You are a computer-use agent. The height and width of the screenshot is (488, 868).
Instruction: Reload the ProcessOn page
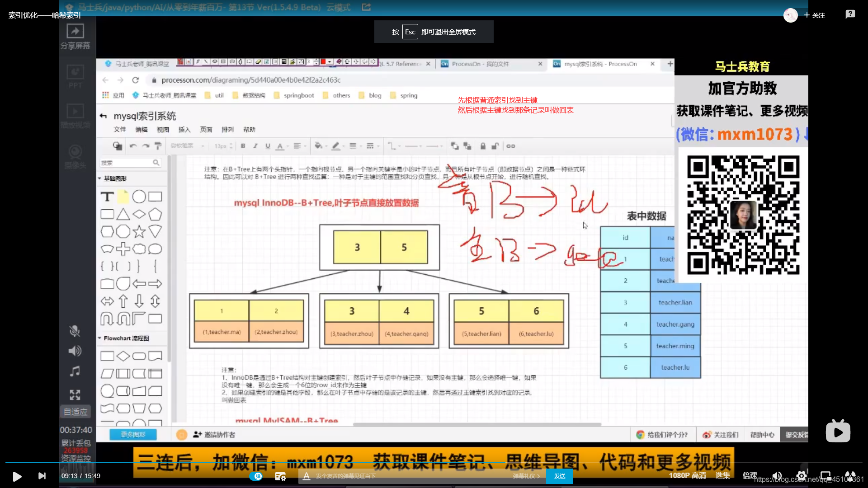135,80
